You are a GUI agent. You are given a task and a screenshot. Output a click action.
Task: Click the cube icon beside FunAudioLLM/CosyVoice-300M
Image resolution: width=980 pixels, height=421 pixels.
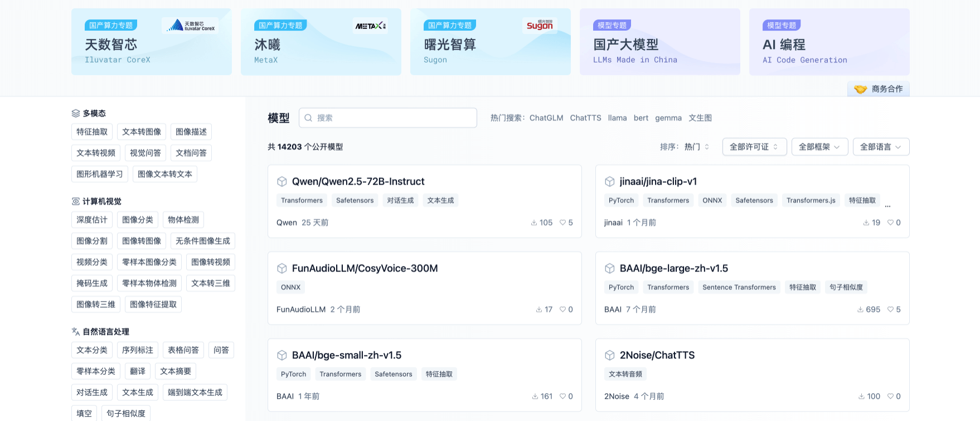282,269
